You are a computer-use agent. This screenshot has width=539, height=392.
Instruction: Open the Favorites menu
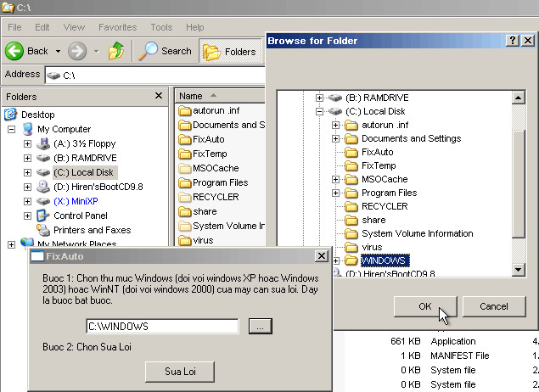click(x=118, y=27)
